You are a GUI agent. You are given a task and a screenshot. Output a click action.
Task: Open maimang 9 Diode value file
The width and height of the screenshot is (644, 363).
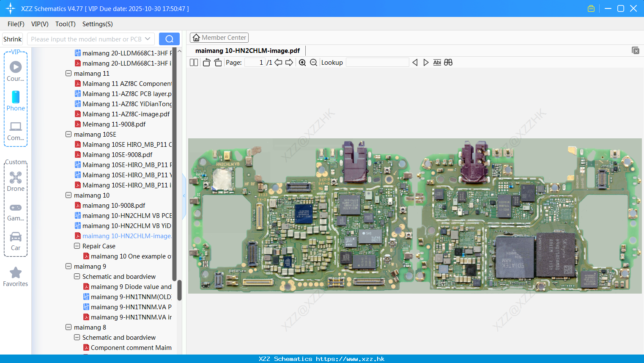tap(131, 286)
